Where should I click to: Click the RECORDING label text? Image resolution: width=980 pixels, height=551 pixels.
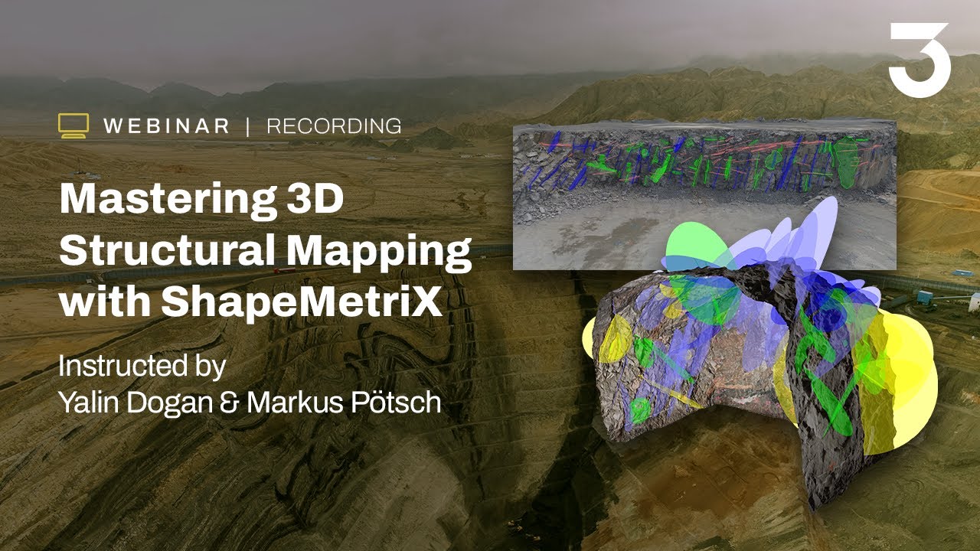334,126
